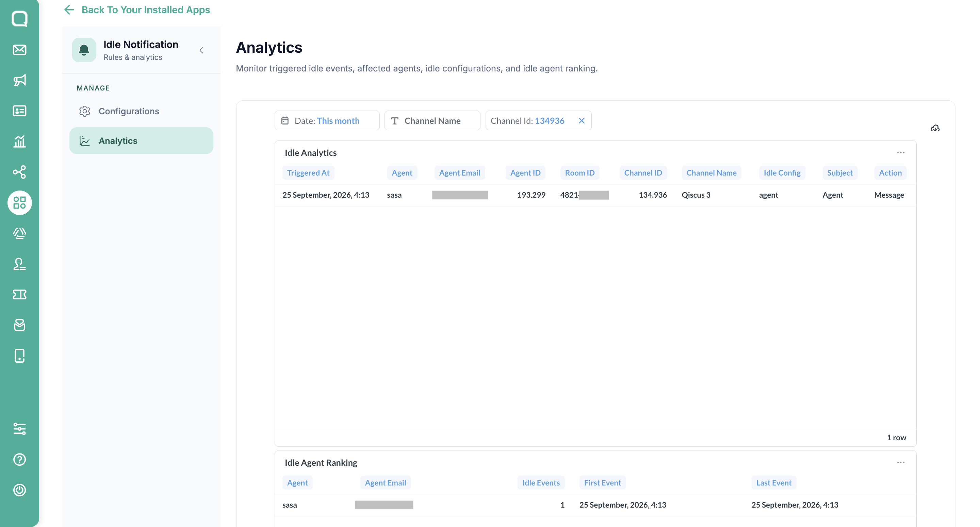Screen dimensions: 980x527
Task: Open Idle Analytics three-dot options menu
Action: pos(900,152)
